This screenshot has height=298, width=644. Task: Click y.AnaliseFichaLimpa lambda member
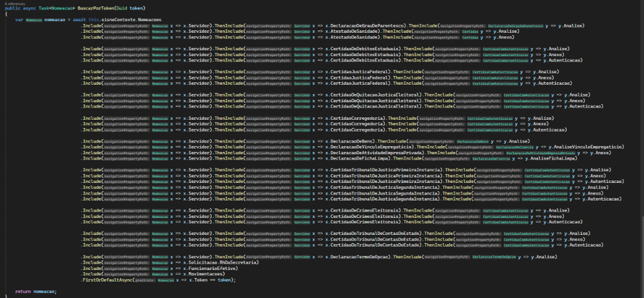point(551,158)
